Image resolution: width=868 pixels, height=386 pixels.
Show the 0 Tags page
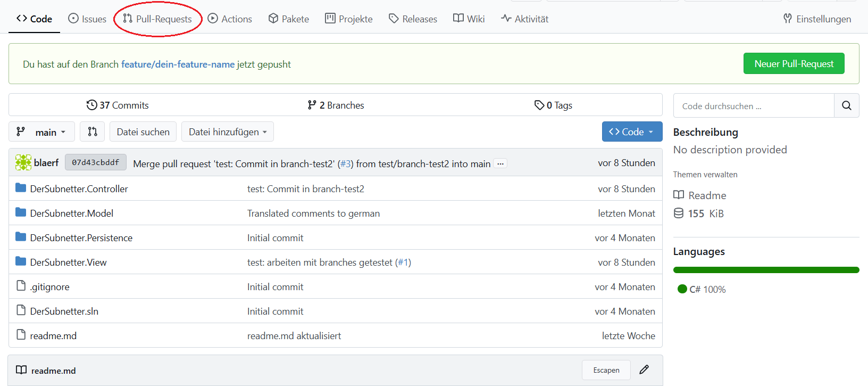click(553, 105)
